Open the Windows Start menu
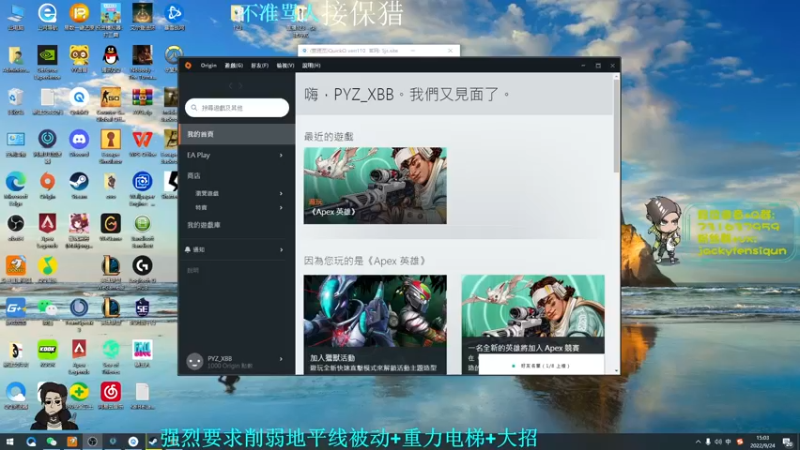The width and height of the screenshot is (800, 450). click(10, 442)
